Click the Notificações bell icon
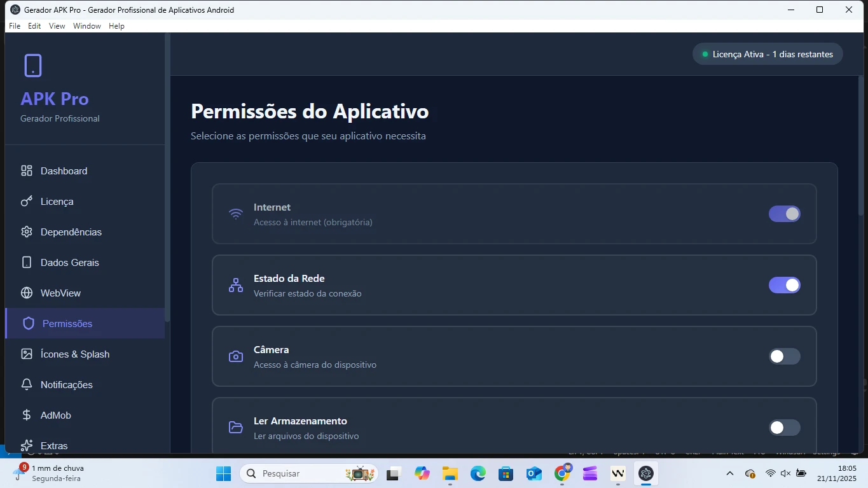This screenshot has height=488, width=868. click(x=27, y=384)
